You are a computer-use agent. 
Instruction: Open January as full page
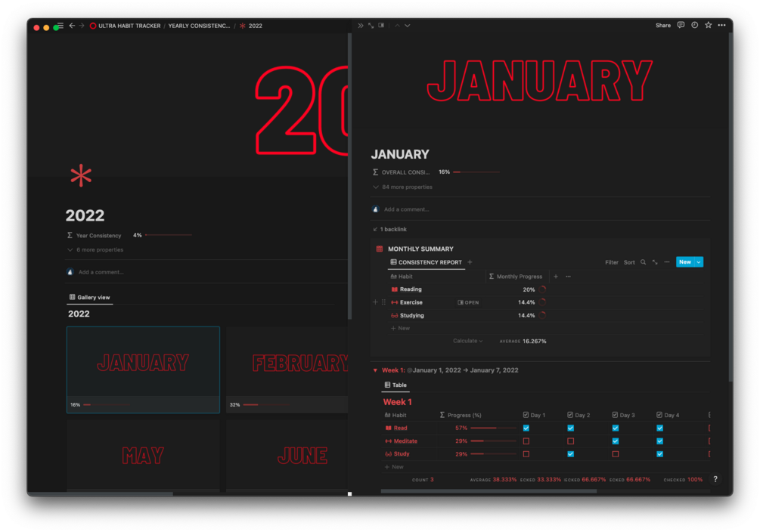(371, 26)
